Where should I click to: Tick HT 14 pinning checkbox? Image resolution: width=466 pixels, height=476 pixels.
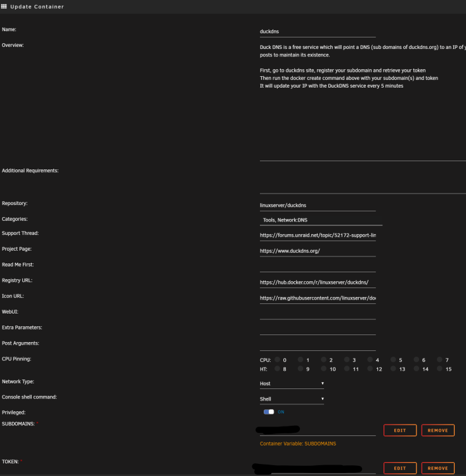click(417, 369)
